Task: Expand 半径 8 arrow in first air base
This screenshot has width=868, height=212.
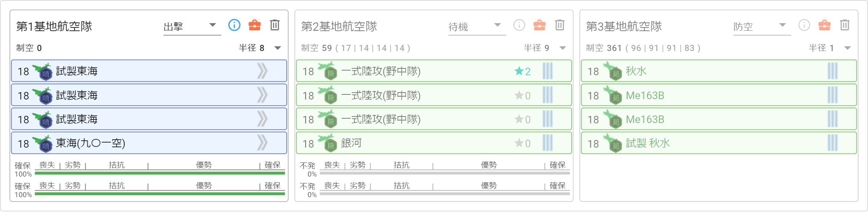Action: tap(277, 48)
